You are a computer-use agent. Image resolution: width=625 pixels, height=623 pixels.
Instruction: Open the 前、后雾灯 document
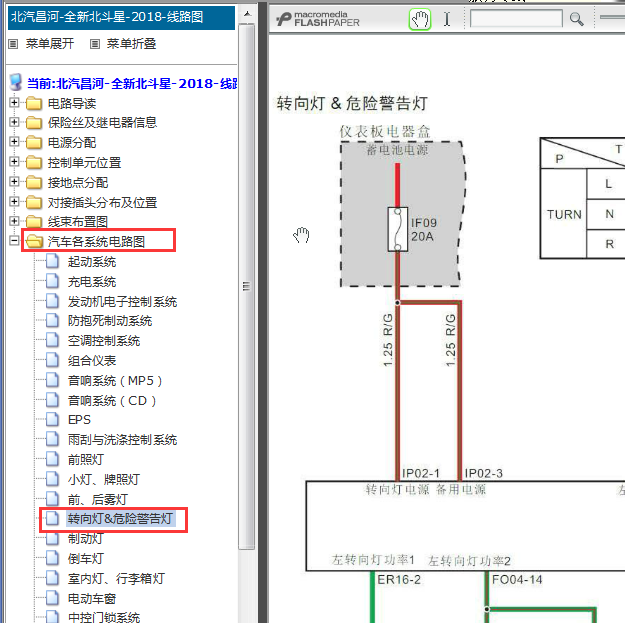click(x=98, y=499)
